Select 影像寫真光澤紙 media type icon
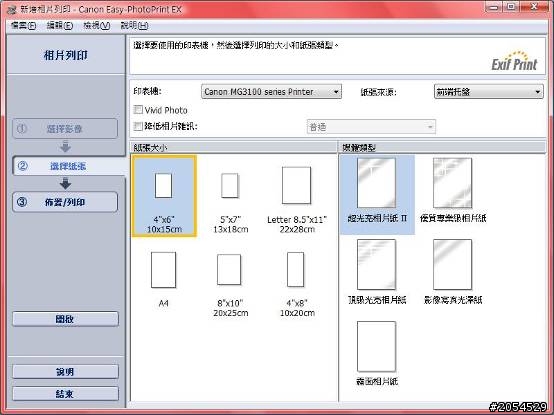The height and width of the screenshot is (415, 554). 453,265
